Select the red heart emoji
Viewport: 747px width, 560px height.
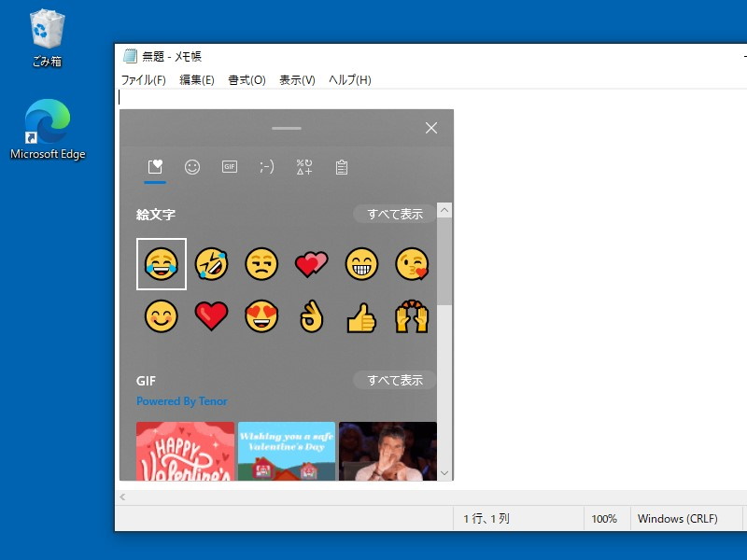pos(211,316)
